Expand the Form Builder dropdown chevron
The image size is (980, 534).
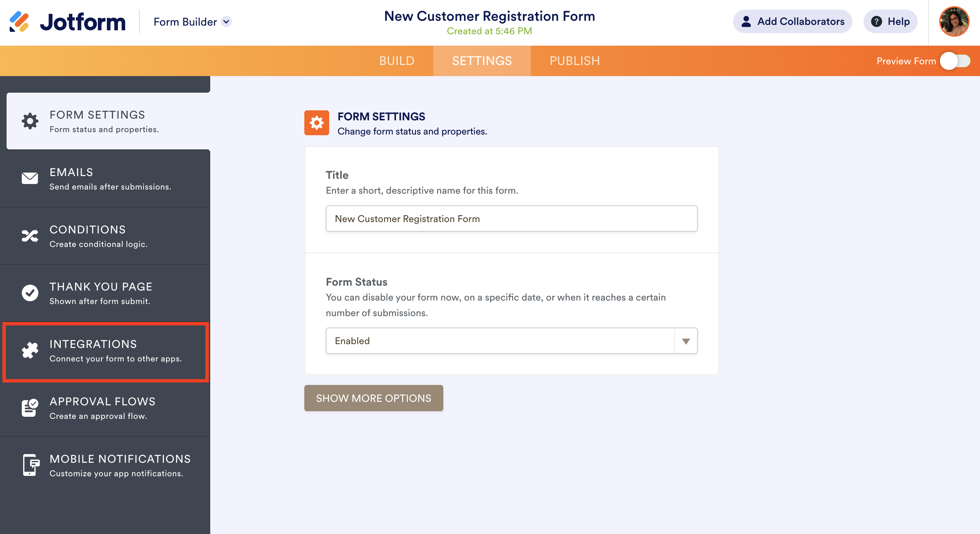226,22
